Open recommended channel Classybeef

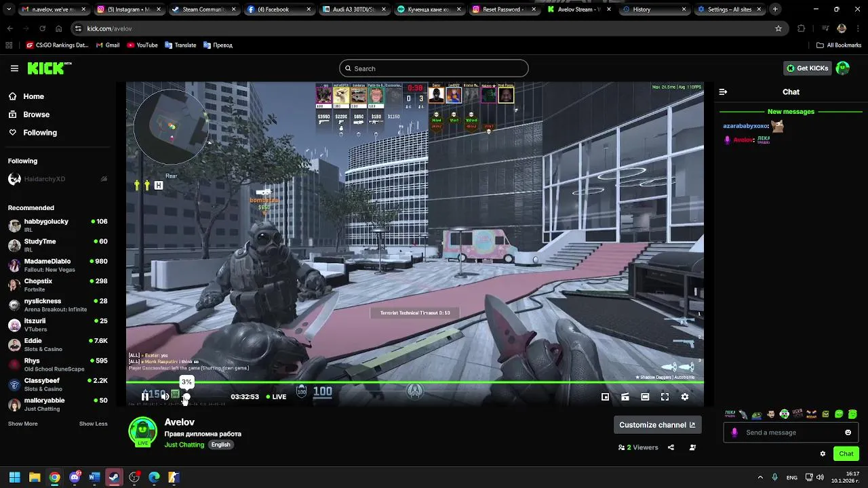point(58,384)
